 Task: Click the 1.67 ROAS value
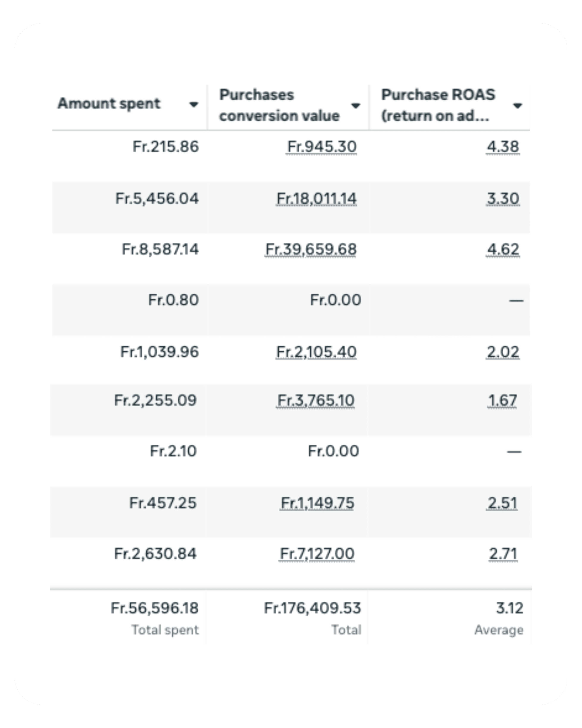click(502, 401)
